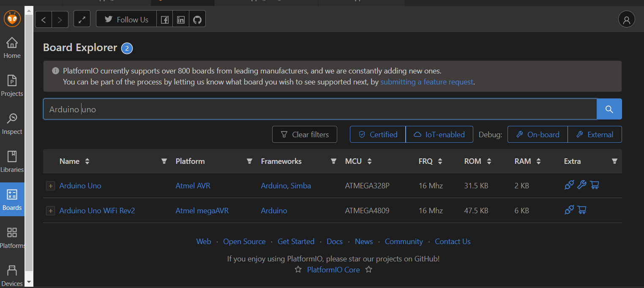
Task: Open the Extra column filter funnel
Action: point(614,161)
